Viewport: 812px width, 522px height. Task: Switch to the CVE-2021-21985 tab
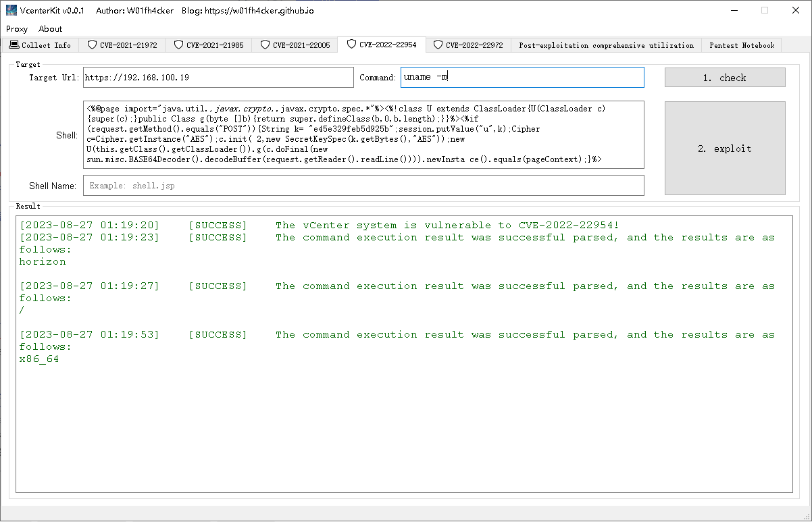[208, 45]
